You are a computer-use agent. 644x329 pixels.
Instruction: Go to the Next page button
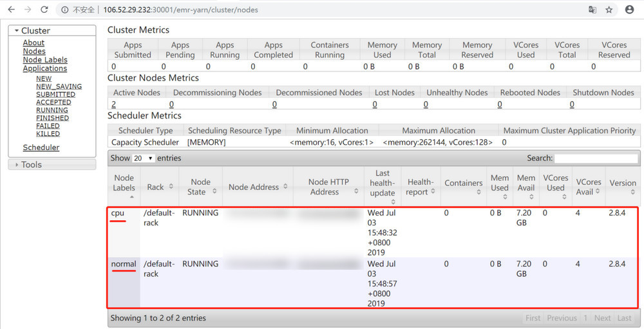602,318
